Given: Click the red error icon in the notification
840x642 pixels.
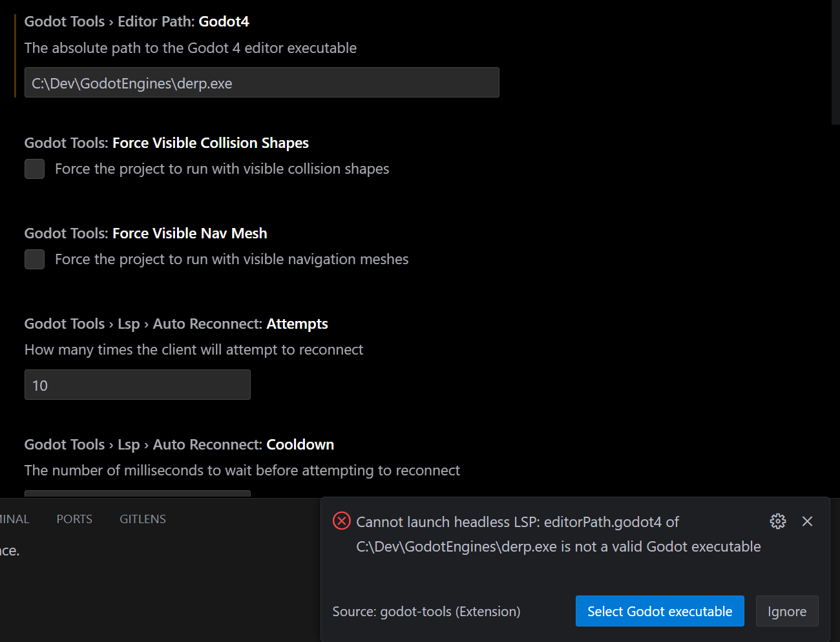Looking at the screenshot, I should pyautogui.click(x=341, y=521).
